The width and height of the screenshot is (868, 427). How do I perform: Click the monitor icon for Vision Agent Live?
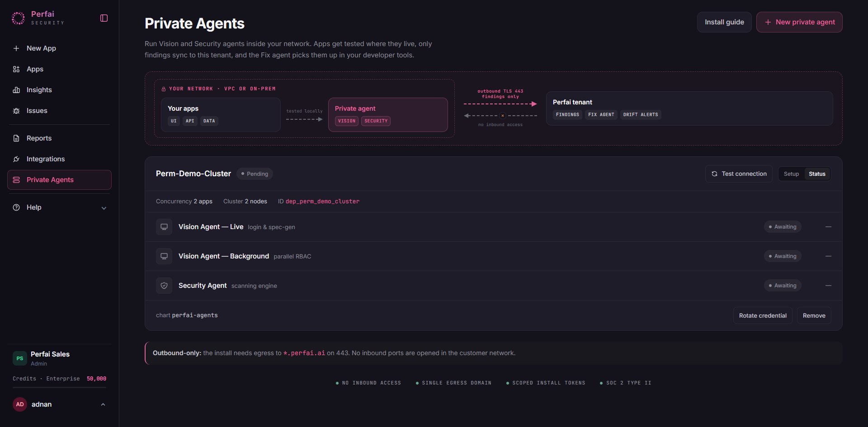click(x=164, y=227)
